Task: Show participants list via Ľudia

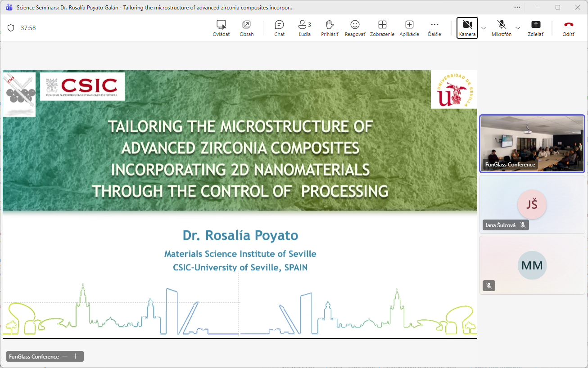Action: (x=304, y=28)
